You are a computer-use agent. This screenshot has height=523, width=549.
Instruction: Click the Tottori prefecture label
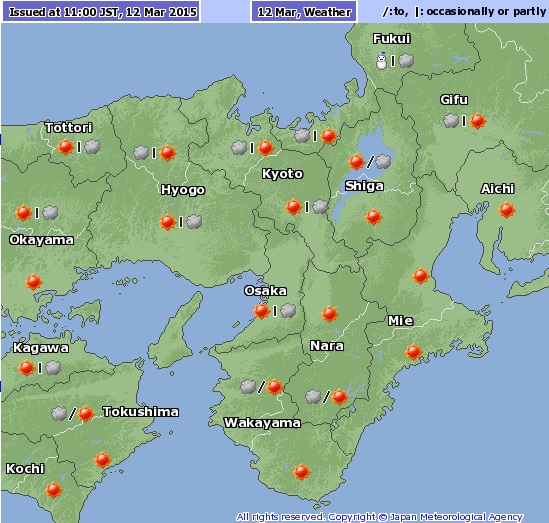tap(69, 127)
